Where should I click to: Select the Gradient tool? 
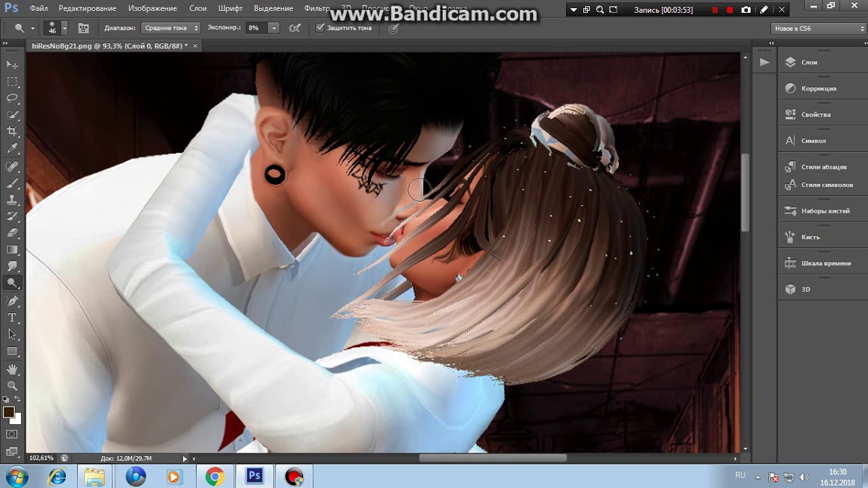click(12, 250)
